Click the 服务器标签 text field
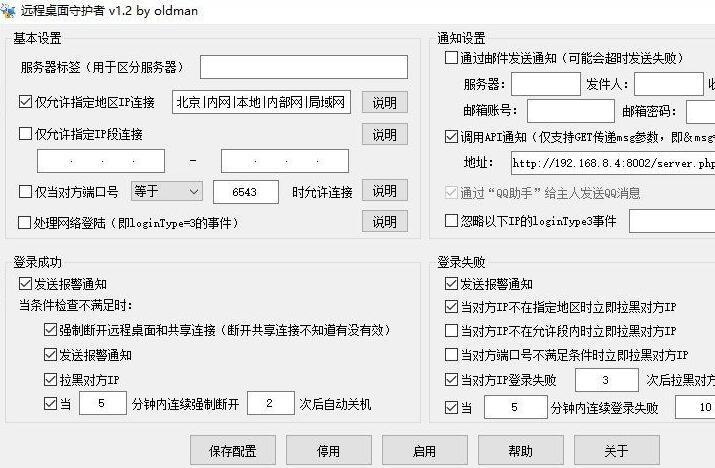This screenshot has width=715, height=468. (304, 67)
